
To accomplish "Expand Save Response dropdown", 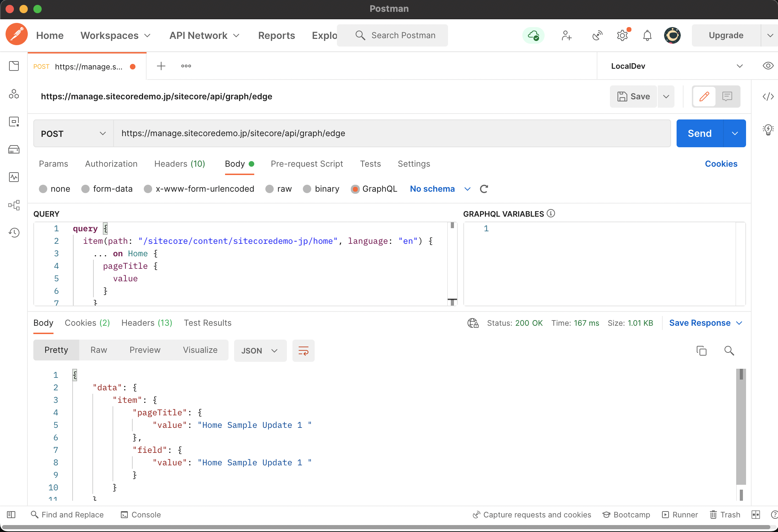I will click(739, 323).
